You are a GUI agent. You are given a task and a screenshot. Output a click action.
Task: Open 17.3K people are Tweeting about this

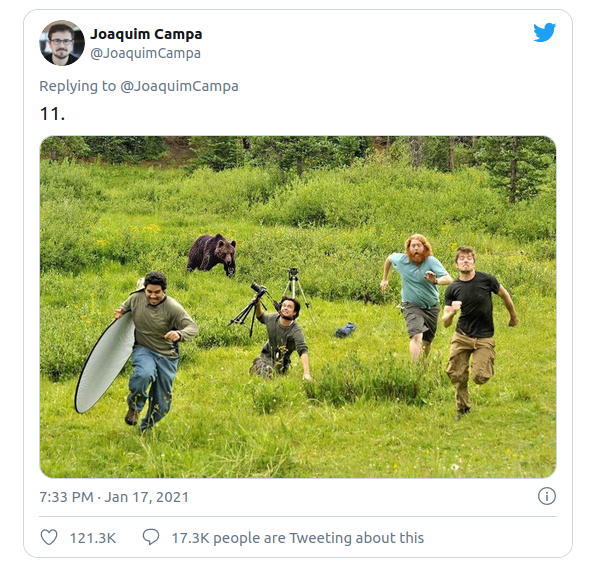tap(298, 538)
